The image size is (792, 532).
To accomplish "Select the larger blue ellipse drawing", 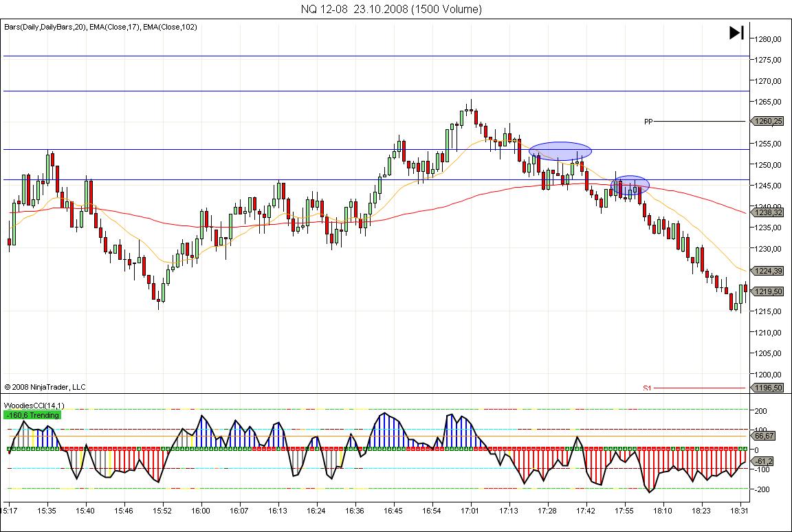I will click(560, 151).
